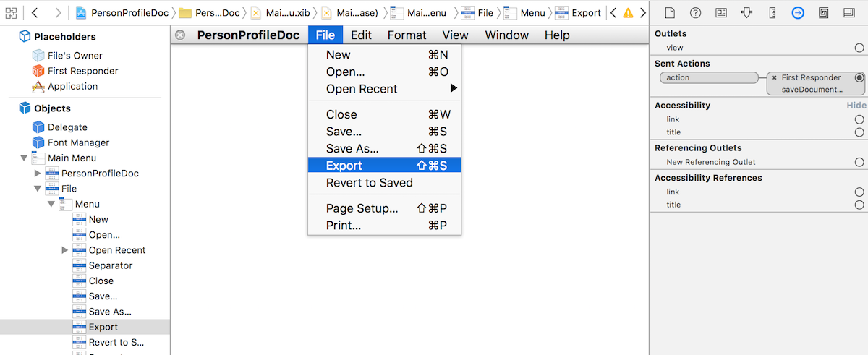Click the File breadcrumb in jump bar
868x355 pixels.
pos(477,12)
